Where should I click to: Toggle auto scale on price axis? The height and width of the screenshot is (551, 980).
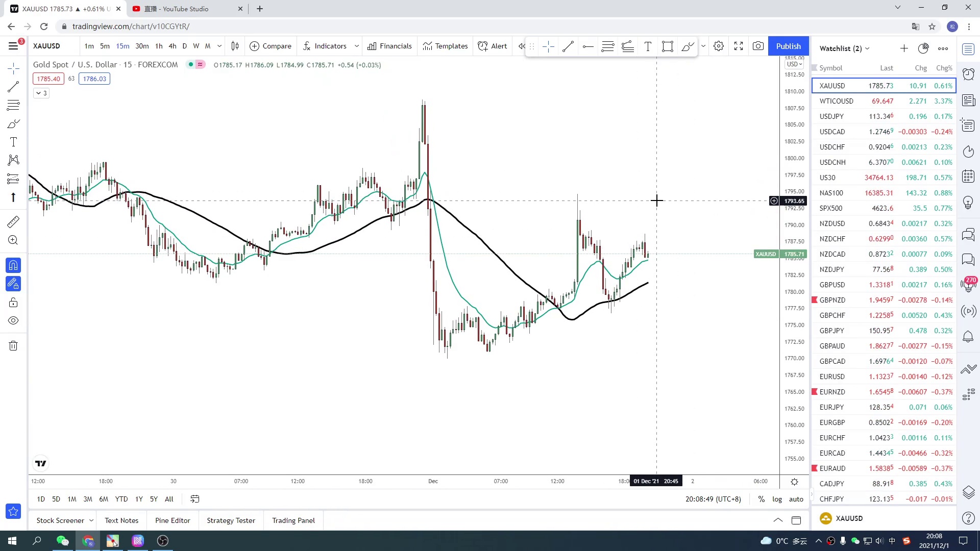click(x=796, y=499)
